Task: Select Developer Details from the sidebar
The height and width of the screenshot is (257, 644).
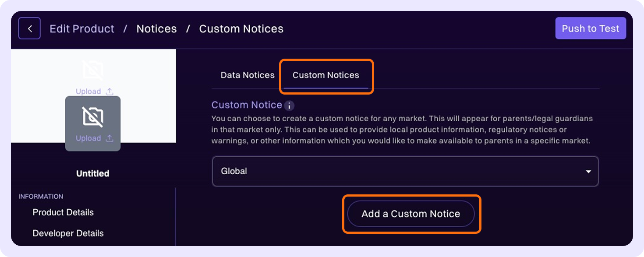Action: 68,233
